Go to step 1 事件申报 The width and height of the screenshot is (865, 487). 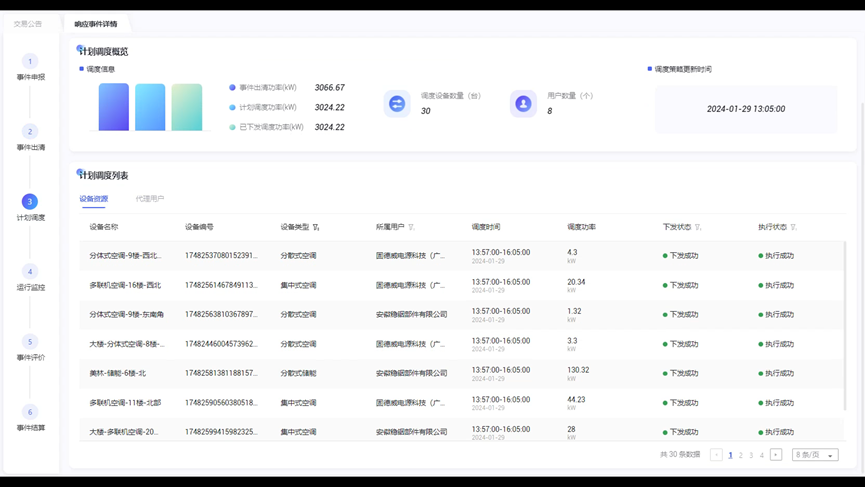tap(30, 67)
